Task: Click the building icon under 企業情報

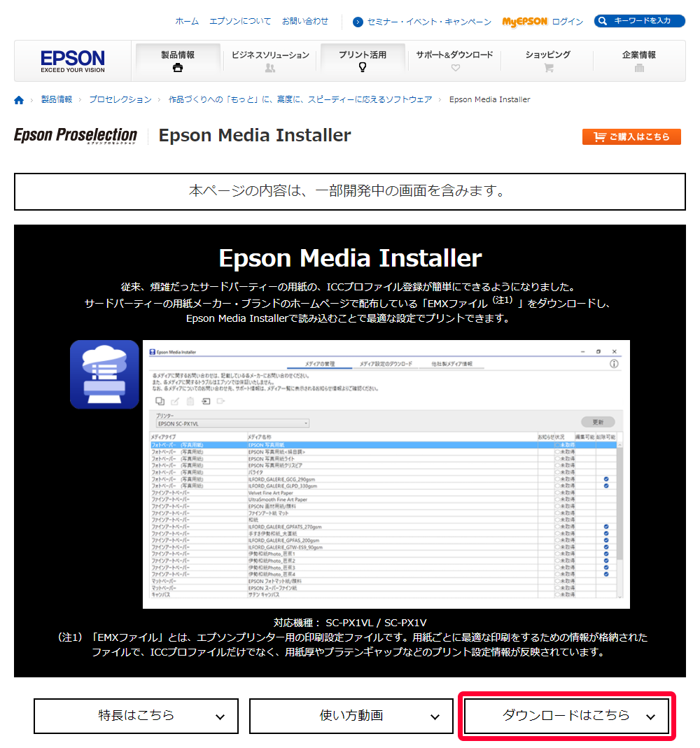Action: coord(638,68)
